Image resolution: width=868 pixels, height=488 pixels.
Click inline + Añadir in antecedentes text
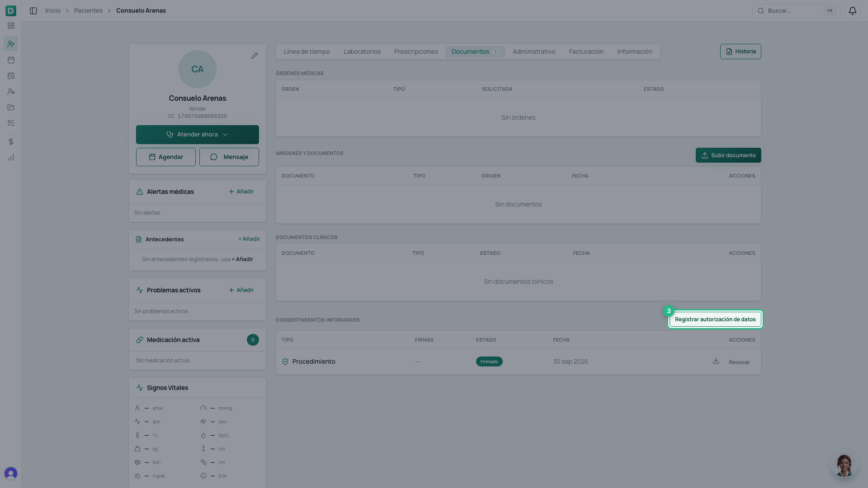pos(242,259)
